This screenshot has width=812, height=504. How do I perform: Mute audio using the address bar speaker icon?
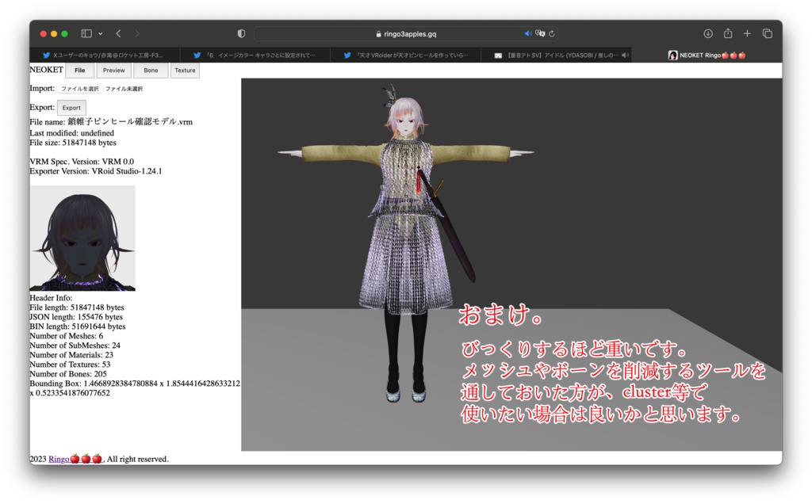point(527,33)
